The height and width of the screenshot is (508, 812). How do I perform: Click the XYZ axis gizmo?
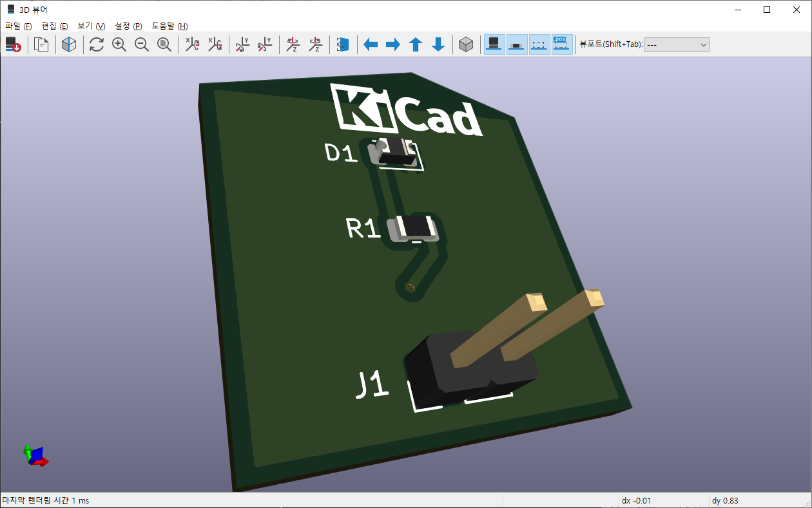36,455
